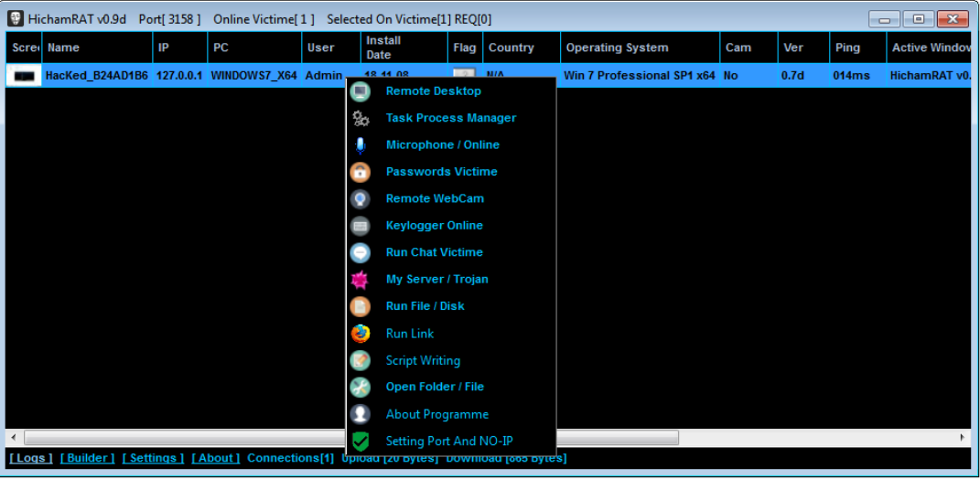The image size is (980, 479).
Task: Click the Install Date column header
Action: coord(404,48)
